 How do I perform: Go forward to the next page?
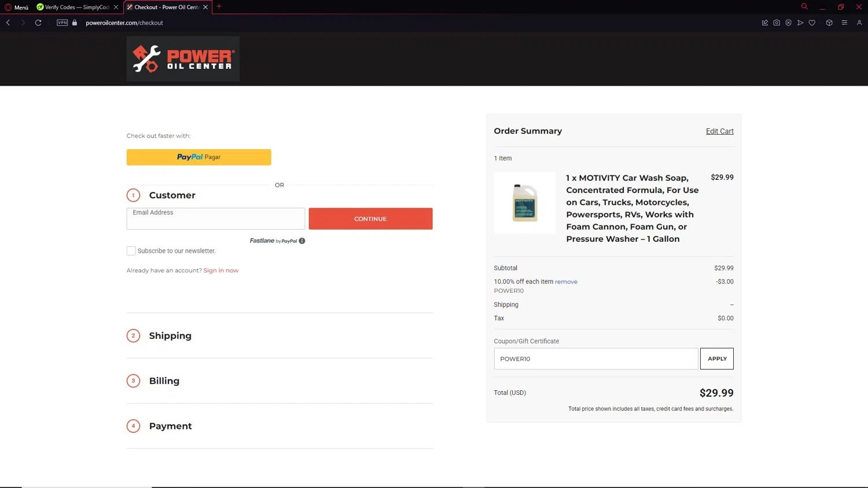[23, 23]
